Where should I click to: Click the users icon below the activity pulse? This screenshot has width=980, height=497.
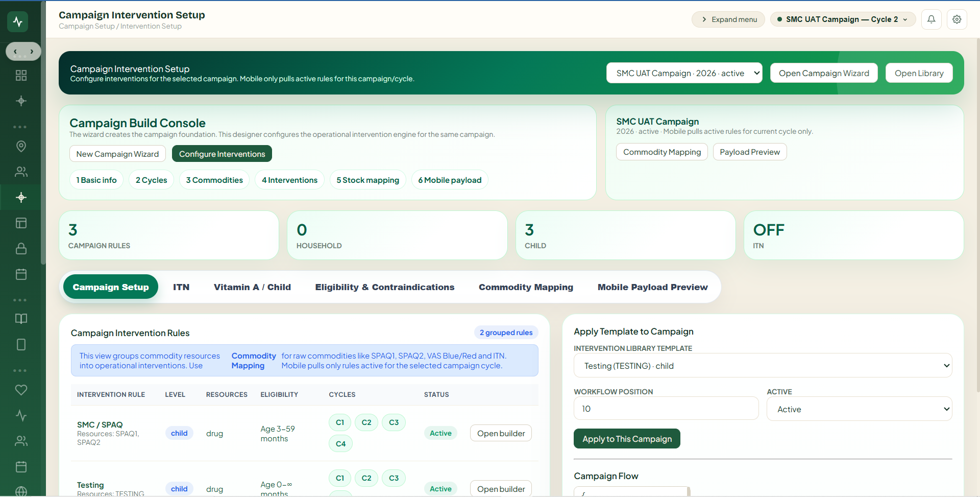[21, 441]
